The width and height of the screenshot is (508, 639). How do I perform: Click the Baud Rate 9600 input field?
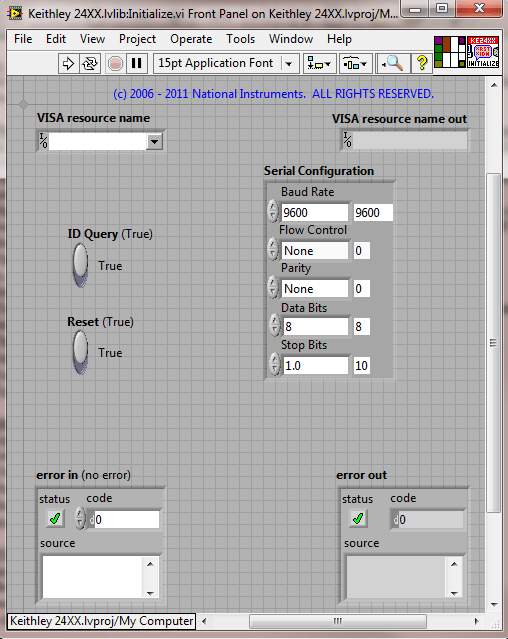click(x=314, y=212)
